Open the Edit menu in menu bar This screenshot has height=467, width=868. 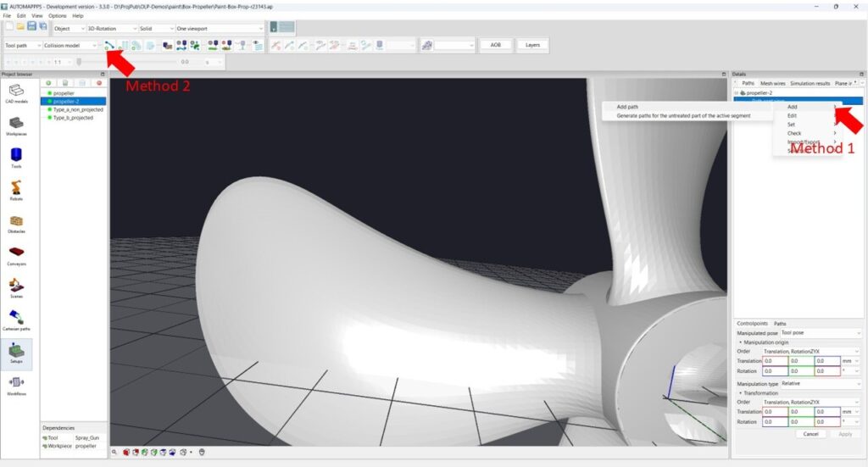21,16
